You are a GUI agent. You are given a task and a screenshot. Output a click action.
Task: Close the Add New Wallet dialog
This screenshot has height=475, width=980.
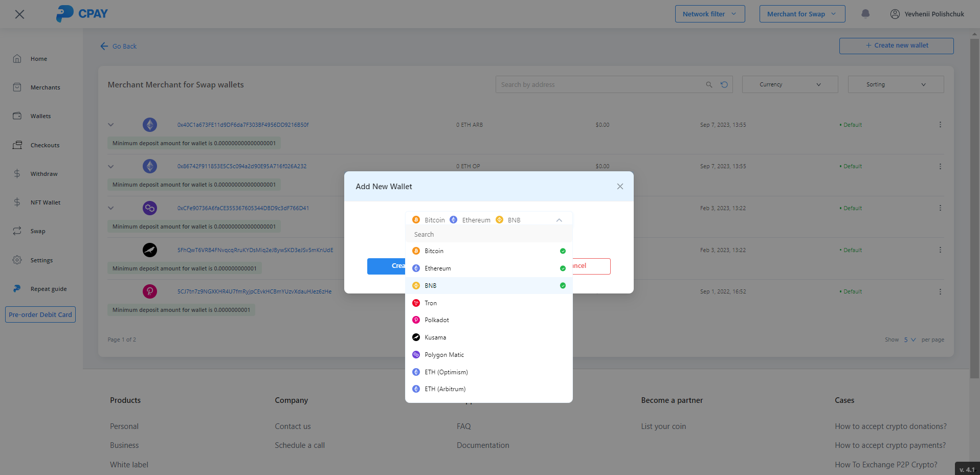point(620,187)
